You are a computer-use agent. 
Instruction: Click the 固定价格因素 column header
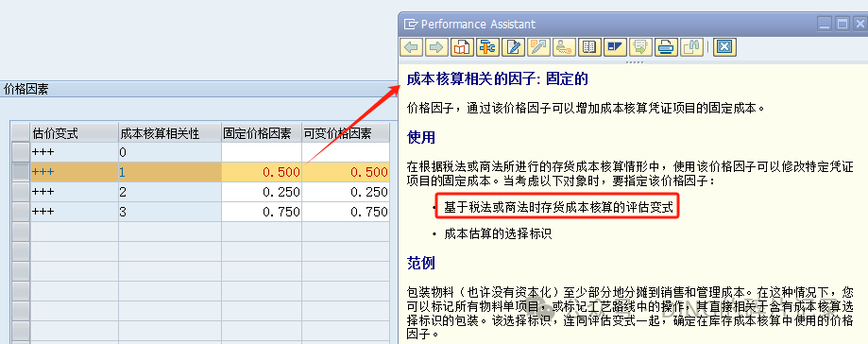point(262,133)
